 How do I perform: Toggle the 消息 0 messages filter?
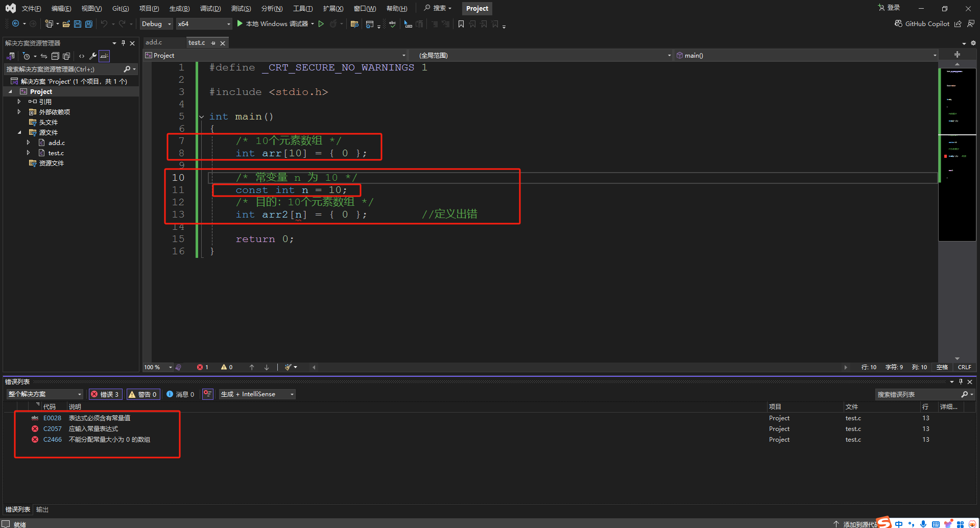pos(180,394)
